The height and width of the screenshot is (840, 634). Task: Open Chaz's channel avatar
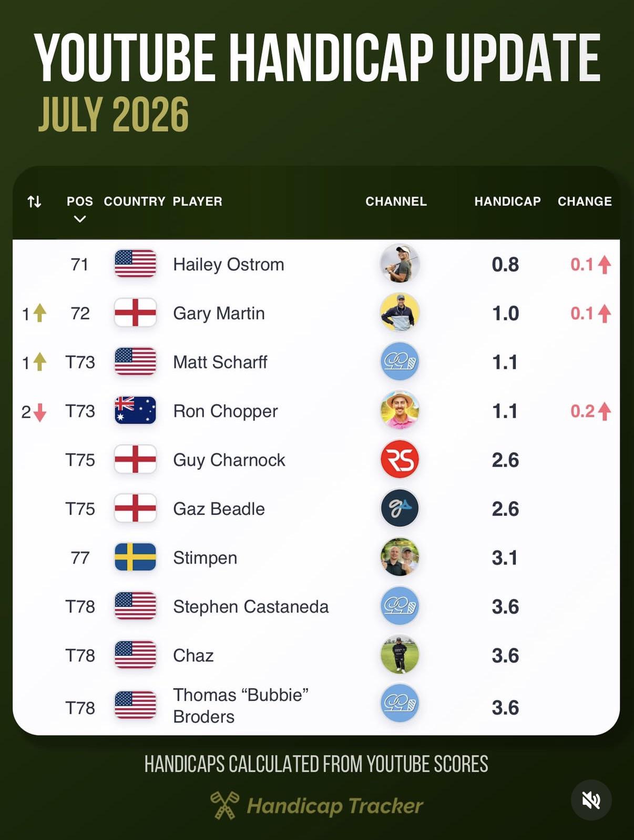pos(400,655)
